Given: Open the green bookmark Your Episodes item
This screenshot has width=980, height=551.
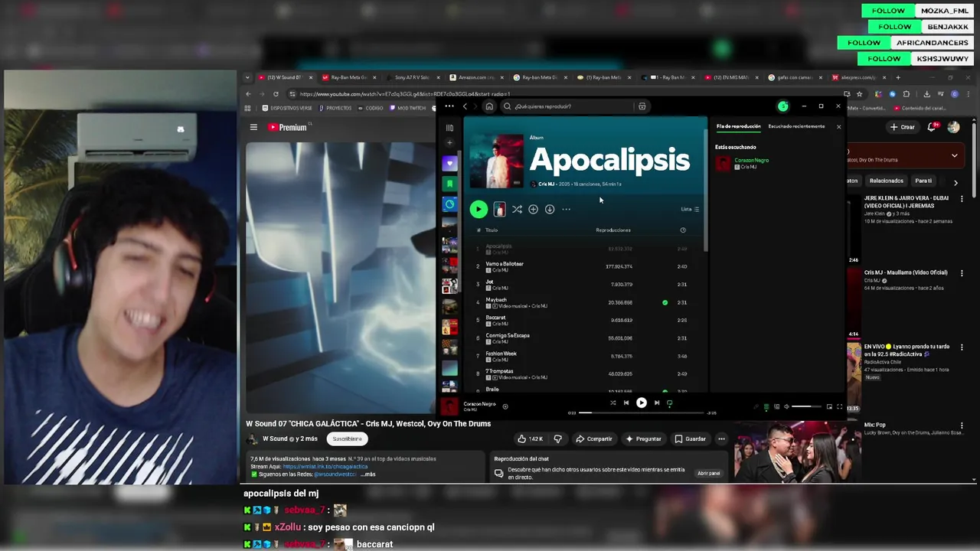Looking at the screenshot, I should coord(450,184).
